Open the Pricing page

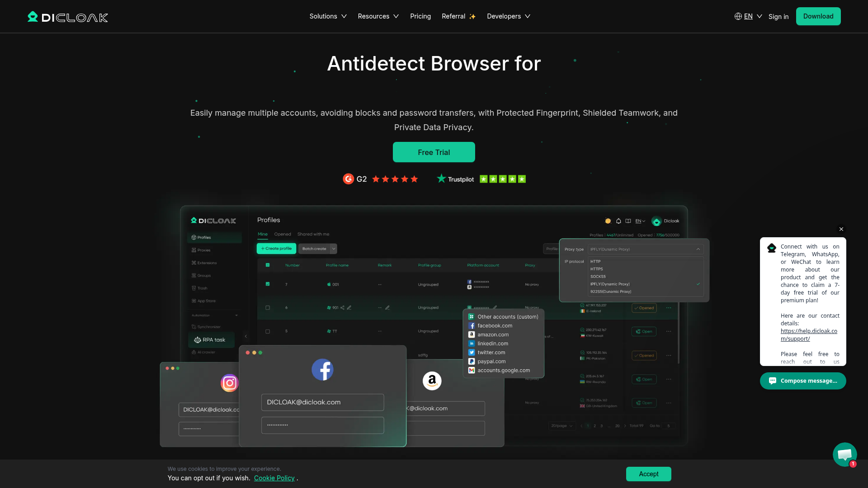[x=420, y=16]
